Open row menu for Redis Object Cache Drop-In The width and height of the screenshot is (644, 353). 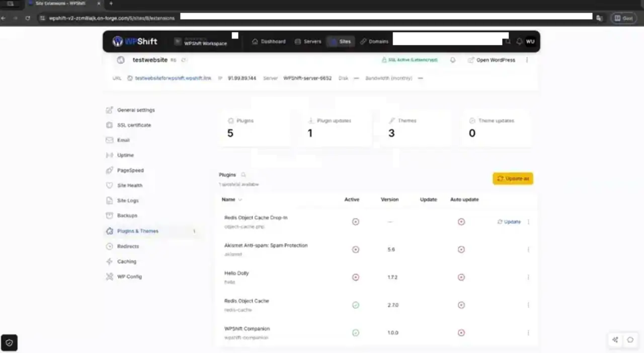(x=528, y=222)
